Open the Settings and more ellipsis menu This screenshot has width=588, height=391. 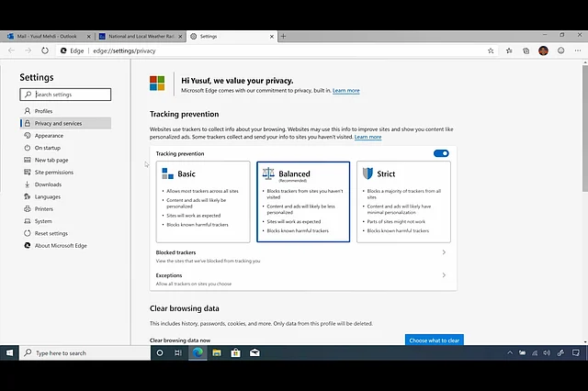coord(578,50)
